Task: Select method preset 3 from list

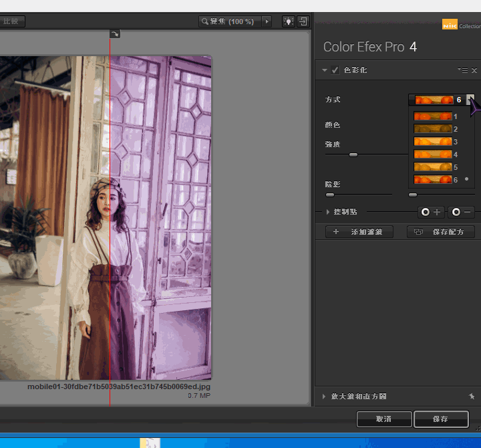Action: [434, 142]
